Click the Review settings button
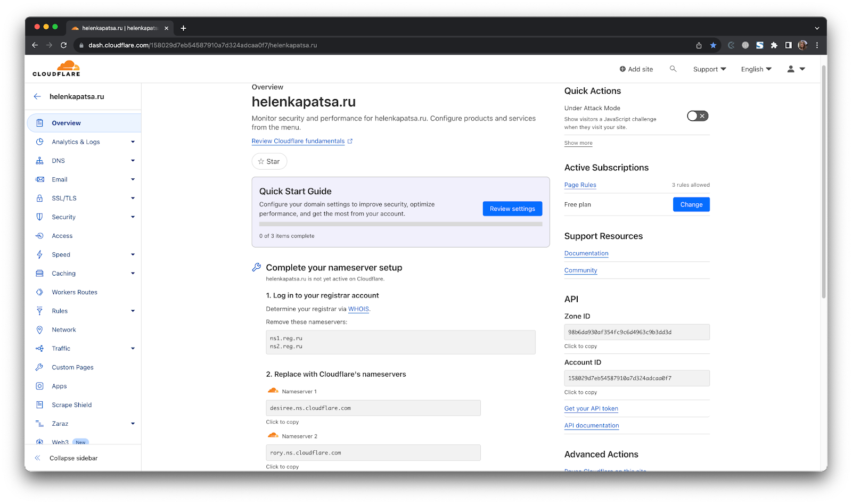Image resolution: width=852 pixels, height=504 pixels. 512,209
